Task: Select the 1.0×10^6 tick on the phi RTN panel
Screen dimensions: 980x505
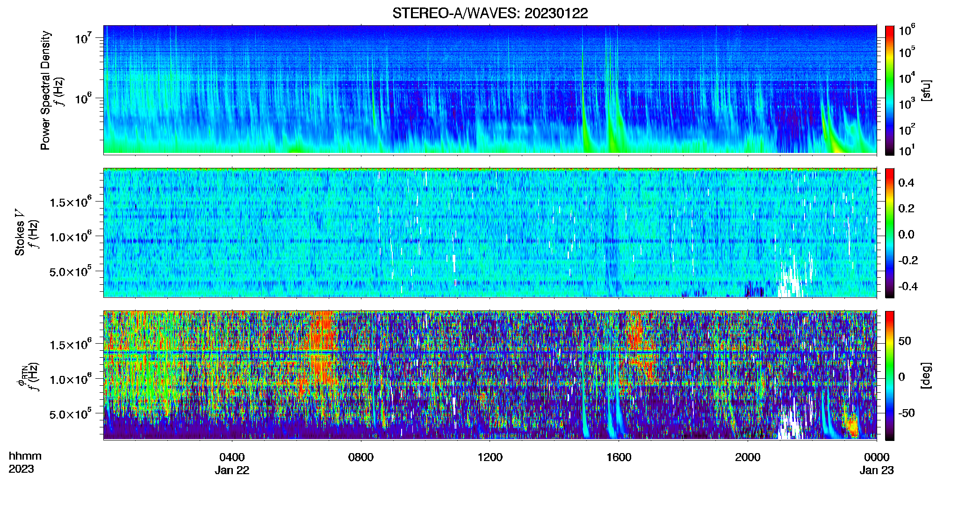Action: point(71,379)
